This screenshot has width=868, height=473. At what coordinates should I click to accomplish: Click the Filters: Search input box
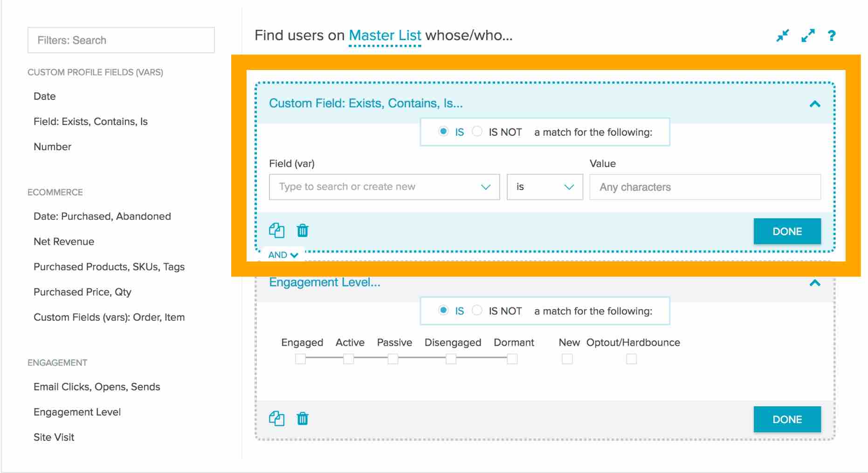(121, 40)
